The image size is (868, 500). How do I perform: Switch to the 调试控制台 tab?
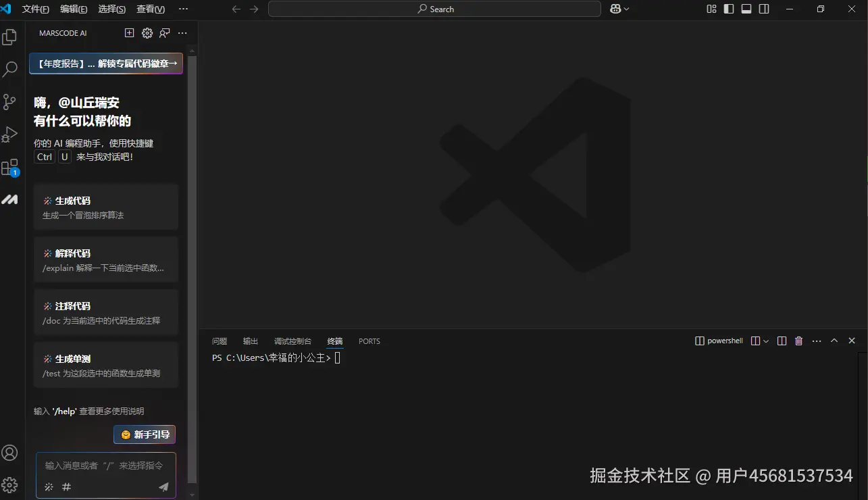(292, 341)
